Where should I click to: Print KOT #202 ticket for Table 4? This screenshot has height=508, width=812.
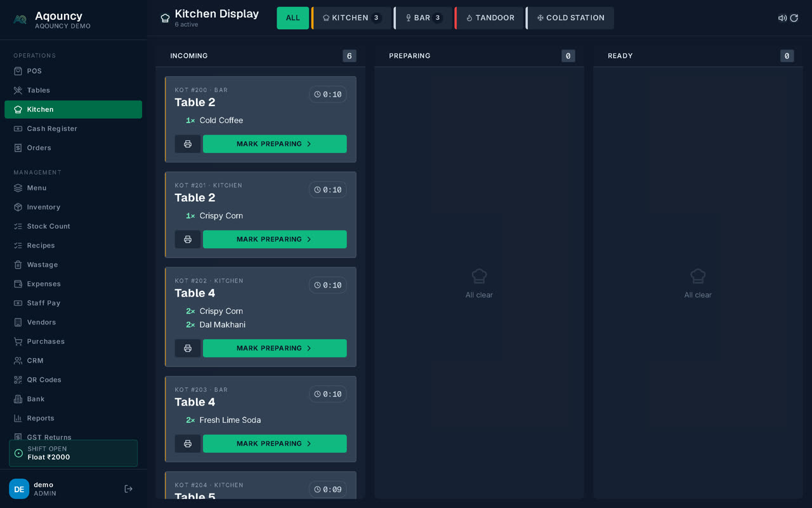click(188, 349)
